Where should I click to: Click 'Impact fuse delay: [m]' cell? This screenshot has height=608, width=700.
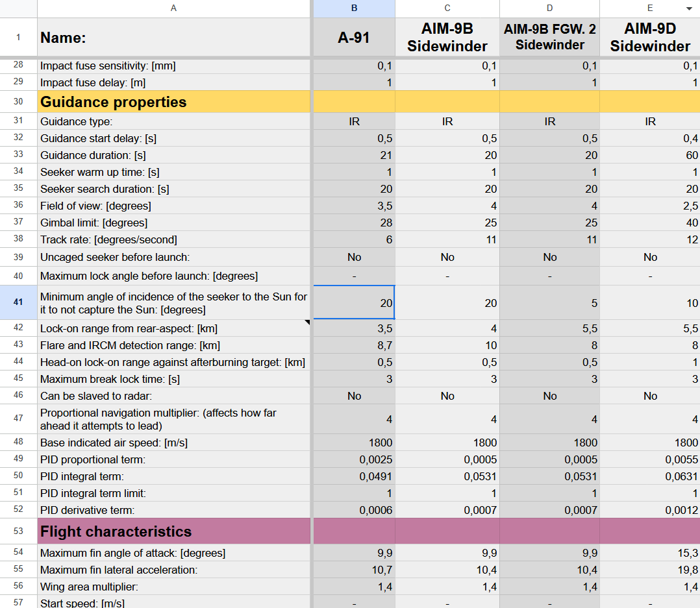(x=173, y=82)
